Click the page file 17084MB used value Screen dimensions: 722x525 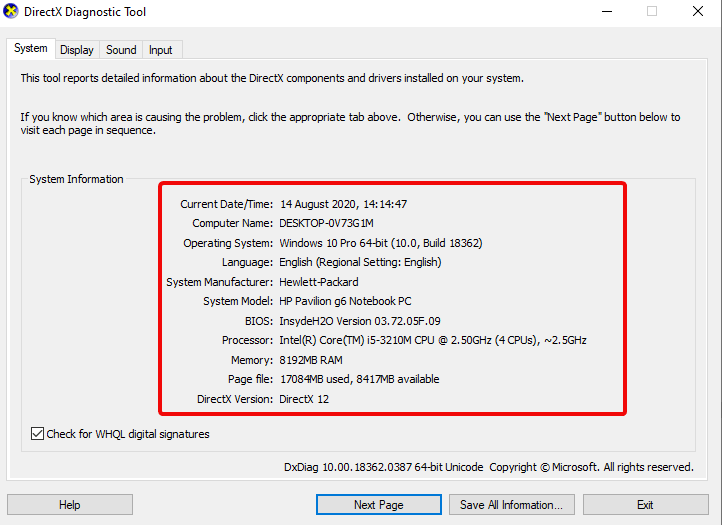point(316,379)
